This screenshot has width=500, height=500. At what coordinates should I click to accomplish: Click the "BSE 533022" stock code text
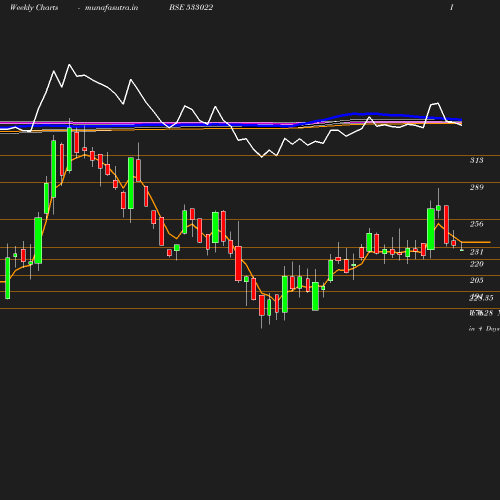(191, 7)
